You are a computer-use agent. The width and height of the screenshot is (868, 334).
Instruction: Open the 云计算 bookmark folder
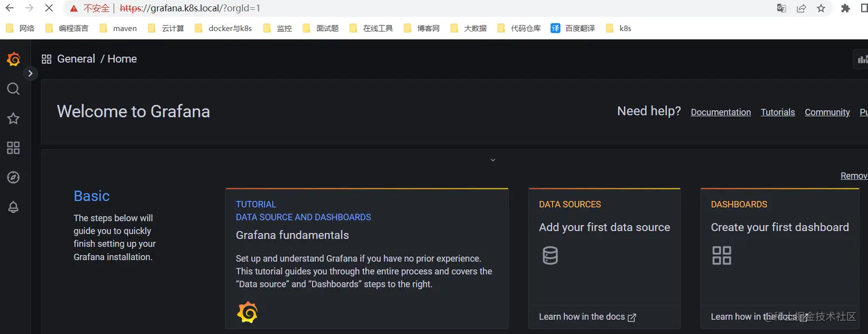[x=166, y=28]
